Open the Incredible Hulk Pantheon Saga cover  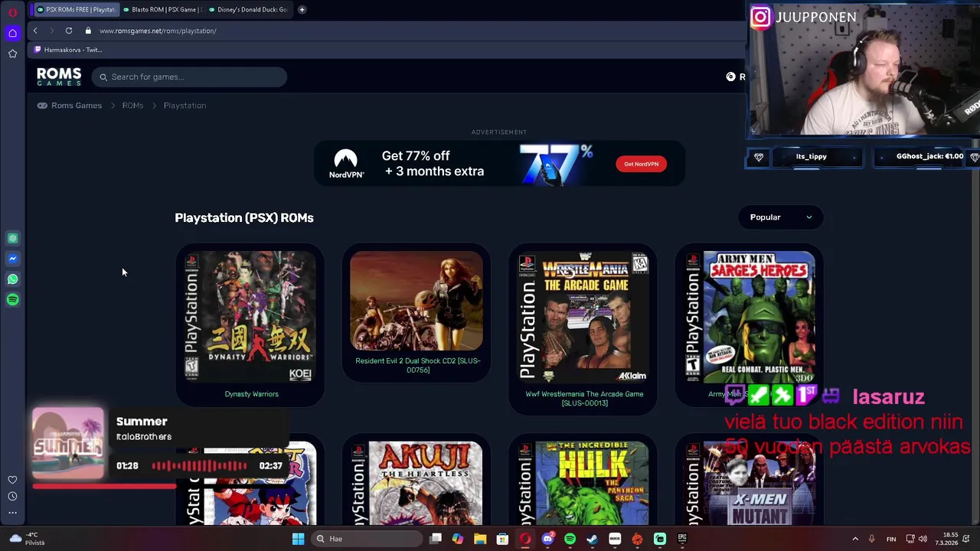click(583, 483)
